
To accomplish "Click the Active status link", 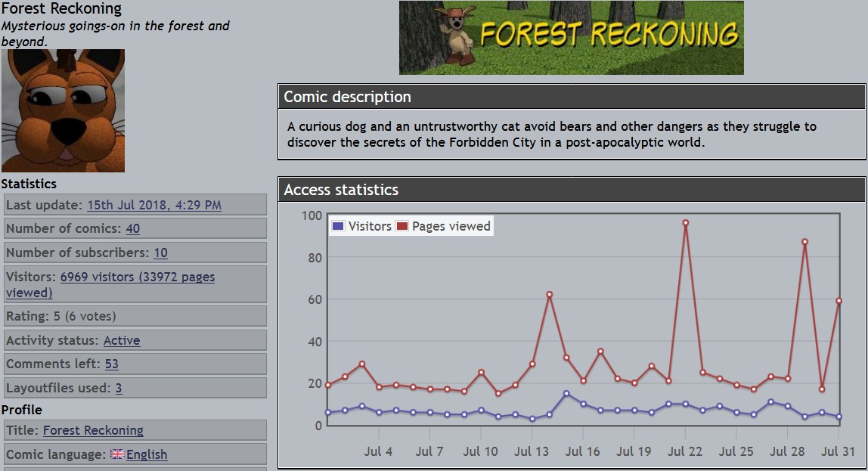I will (x=121, y=340).
